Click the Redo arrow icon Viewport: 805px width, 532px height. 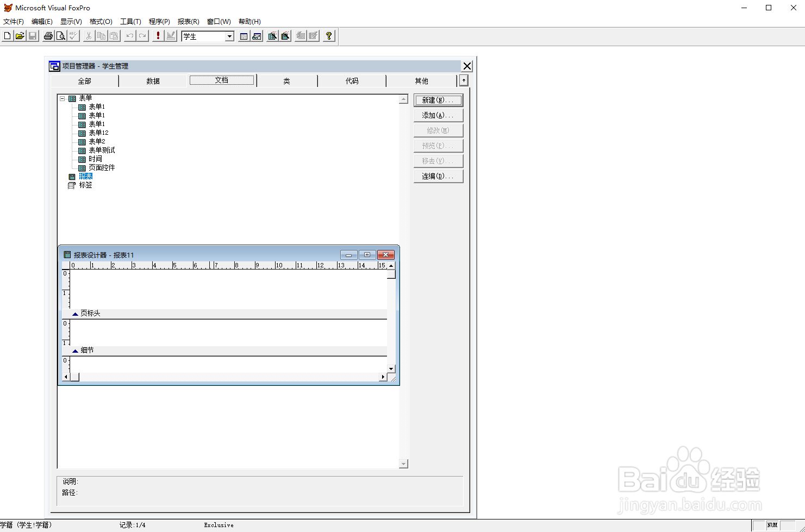click(142, 36)
